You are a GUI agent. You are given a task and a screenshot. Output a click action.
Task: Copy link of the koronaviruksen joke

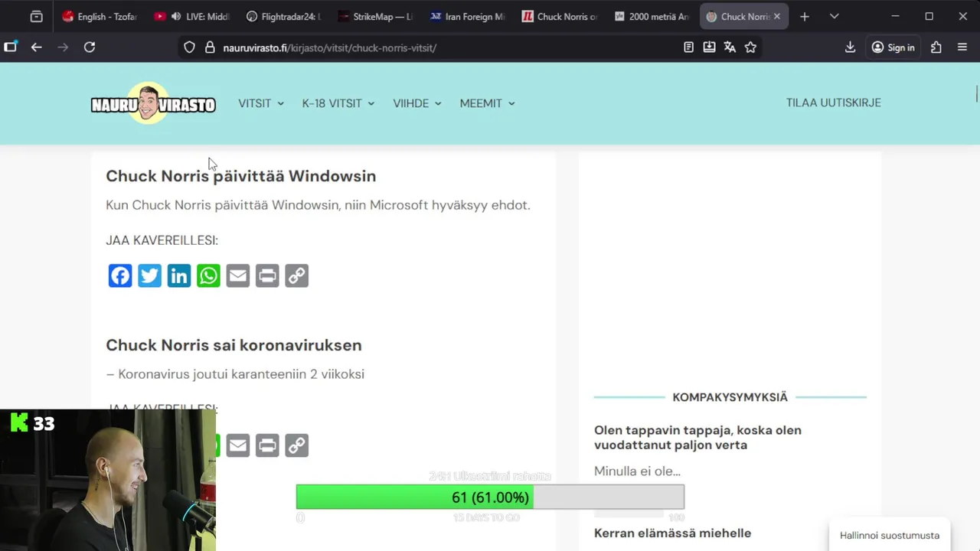(x=296, y=445)
